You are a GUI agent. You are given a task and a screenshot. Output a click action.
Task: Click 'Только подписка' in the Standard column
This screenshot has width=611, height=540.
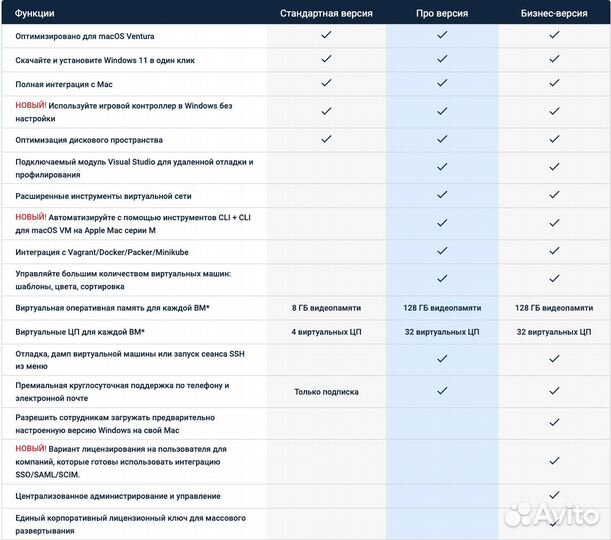(x=326, y=392)
